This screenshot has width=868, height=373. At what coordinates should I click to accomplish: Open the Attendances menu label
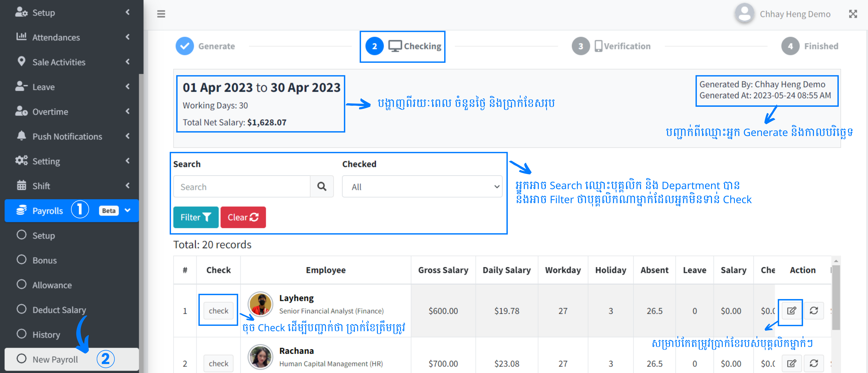[x=56, y=37]
